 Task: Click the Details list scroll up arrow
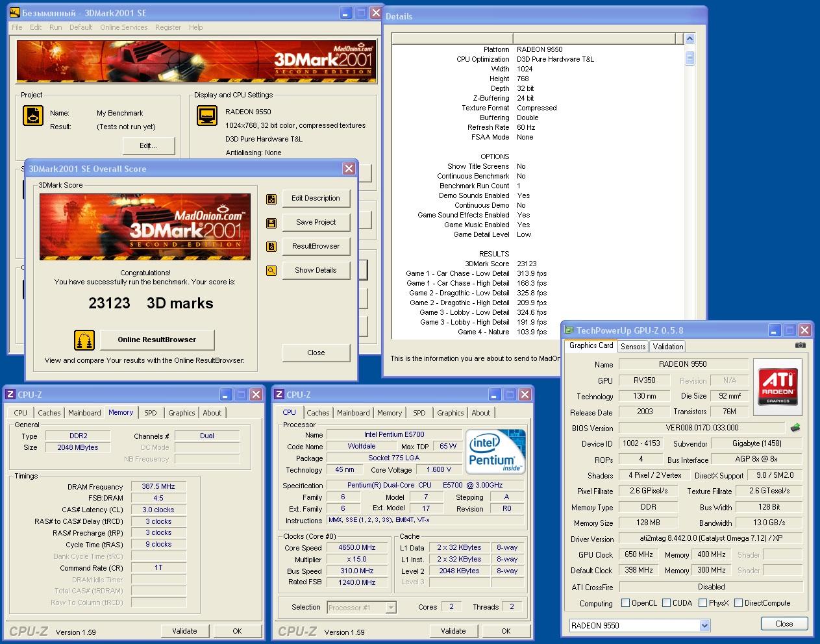pyautogui.click(x=690, y=40)
